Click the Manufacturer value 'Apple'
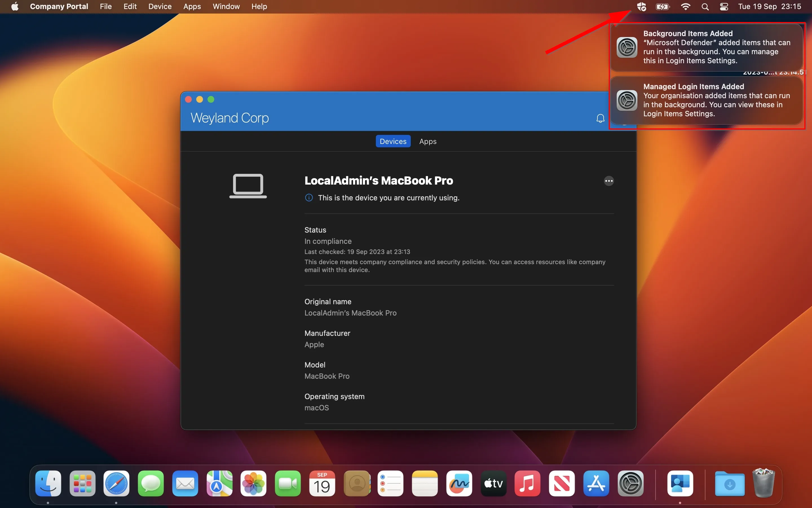 (x=314, y=345)
